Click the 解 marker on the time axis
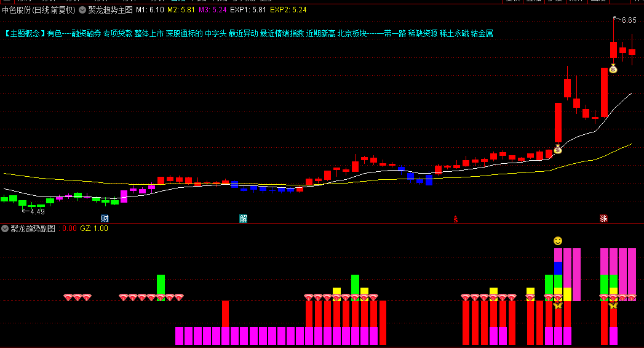Image resolution: width=644 pixels, height=348 pixels. (243, 219)
